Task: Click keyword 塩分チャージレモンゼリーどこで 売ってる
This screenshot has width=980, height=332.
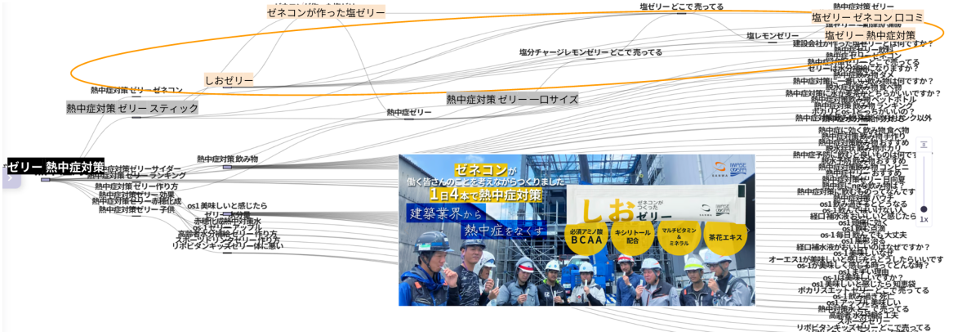Action: pos(590,52)
